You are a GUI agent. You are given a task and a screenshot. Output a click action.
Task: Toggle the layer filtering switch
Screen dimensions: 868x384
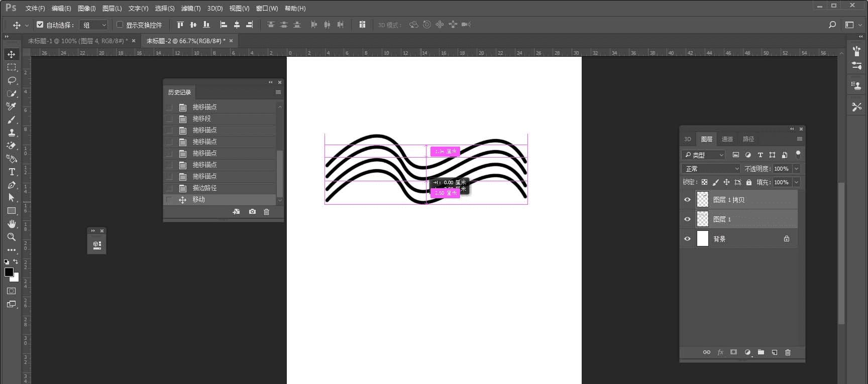798,155
